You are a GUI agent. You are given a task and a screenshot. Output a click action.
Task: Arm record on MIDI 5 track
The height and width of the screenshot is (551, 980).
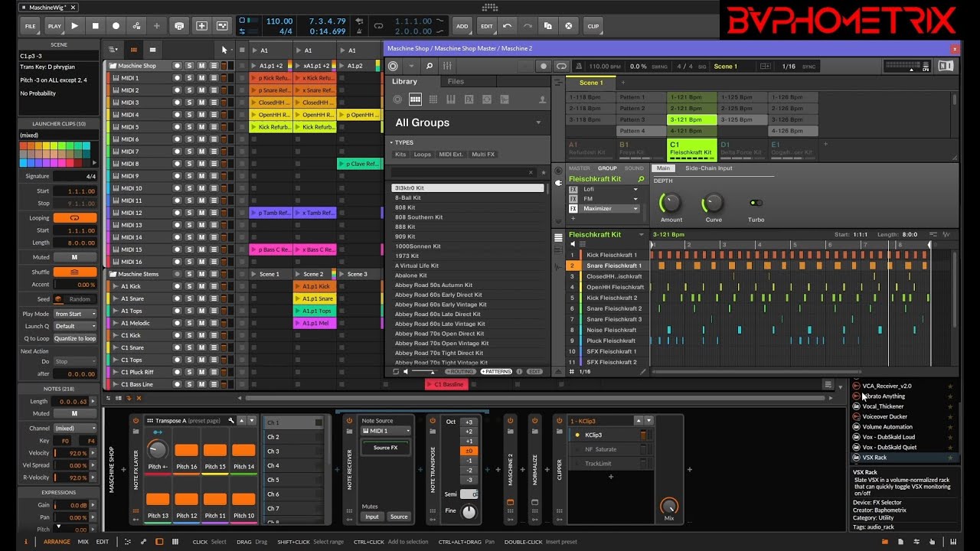[177, 127]
